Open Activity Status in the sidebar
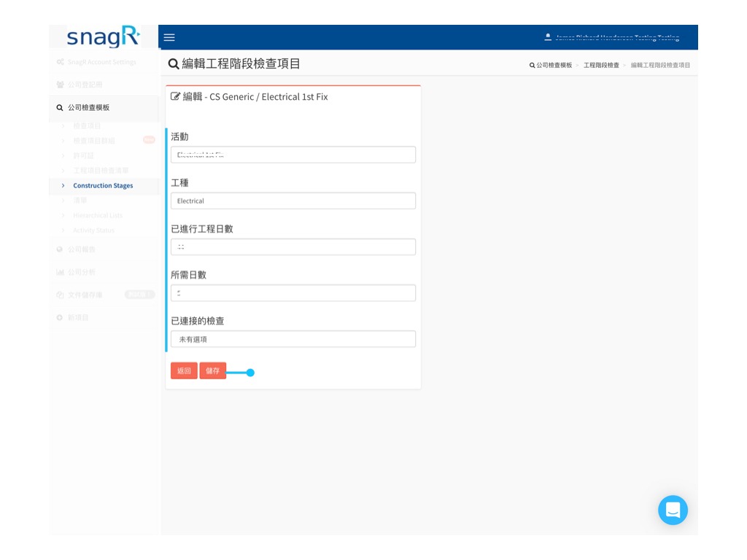The width and height of the screenshot is (747, 560). click(x=94, y=230)
